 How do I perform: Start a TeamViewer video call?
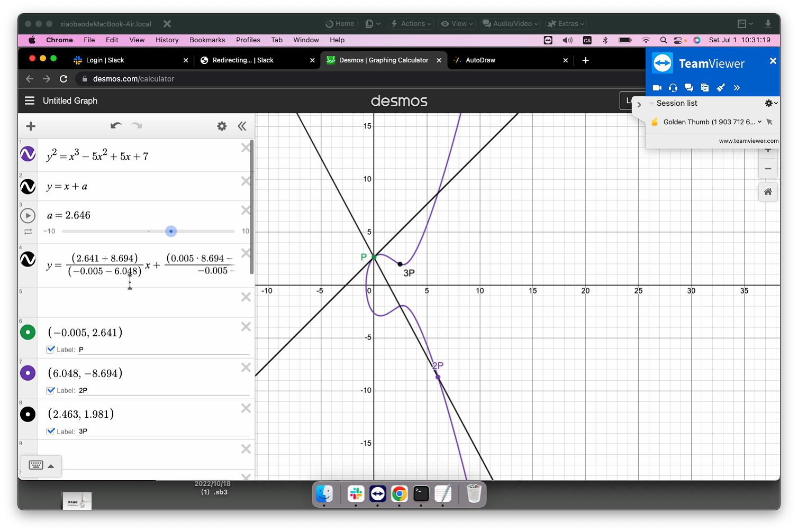tap(657, 88)
